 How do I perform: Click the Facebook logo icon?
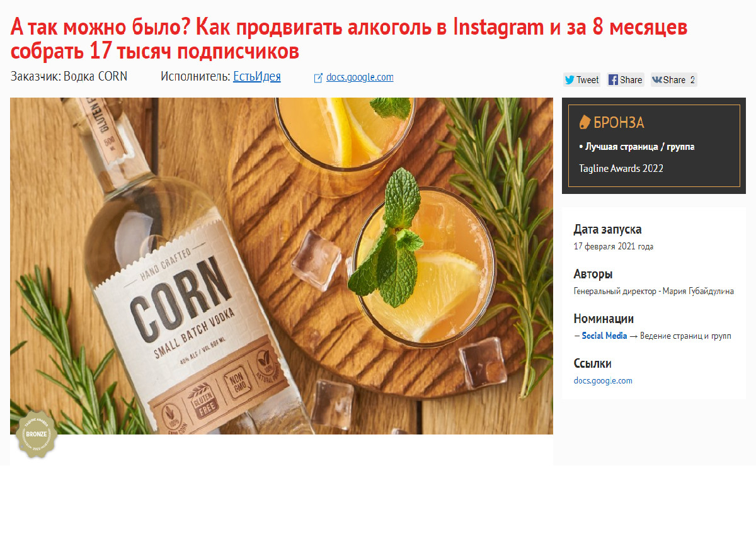point(613,80)
